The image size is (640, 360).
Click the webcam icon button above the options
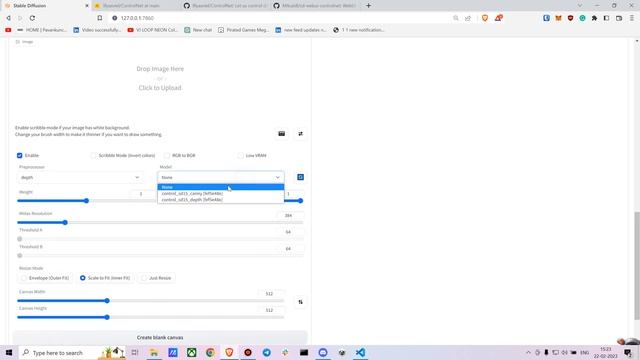coord(281,134)
